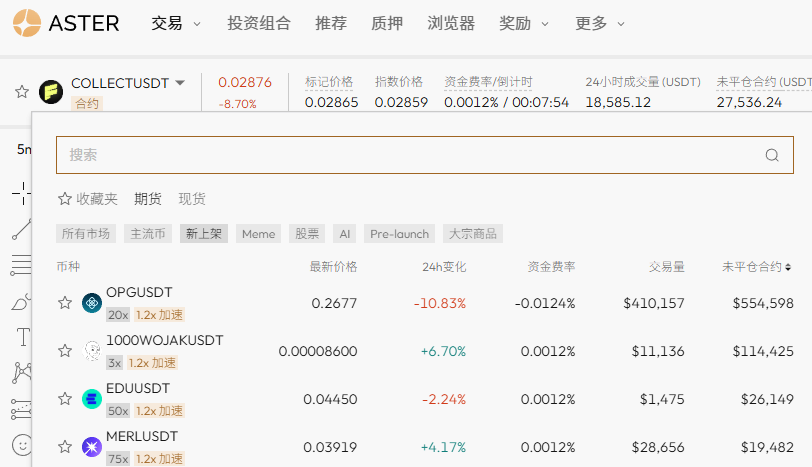Select the trend line drawing tool

pyautogui.click(x=22, y=229)
